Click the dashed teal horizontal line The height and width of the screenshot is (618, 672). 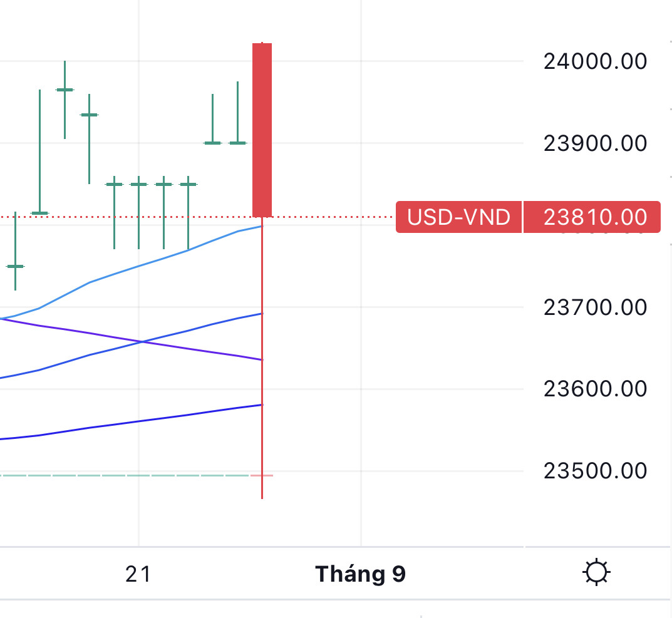125,476
